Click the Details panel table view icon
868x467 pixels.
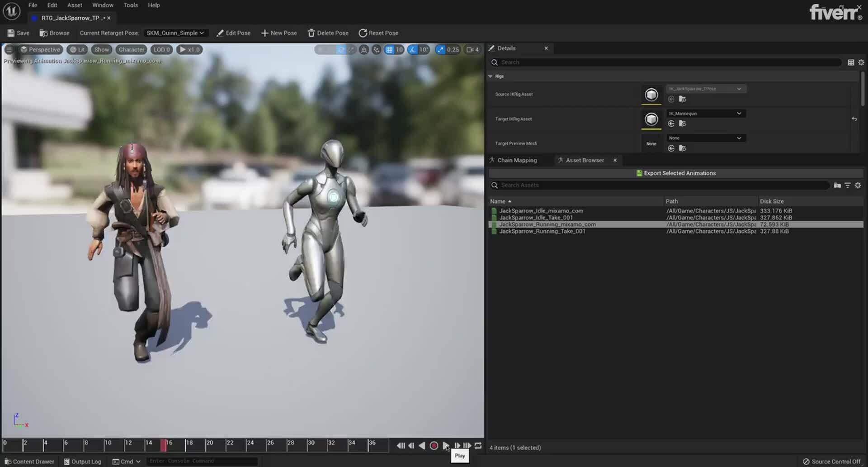pos(850,62)
